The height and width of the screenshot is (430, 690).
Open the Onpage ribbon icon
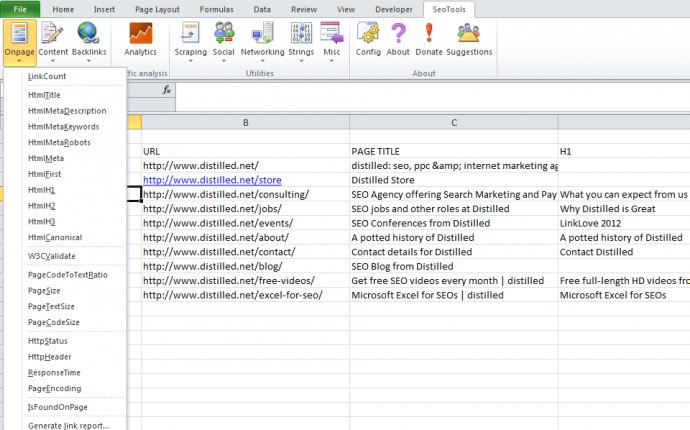tap(19, 33)
